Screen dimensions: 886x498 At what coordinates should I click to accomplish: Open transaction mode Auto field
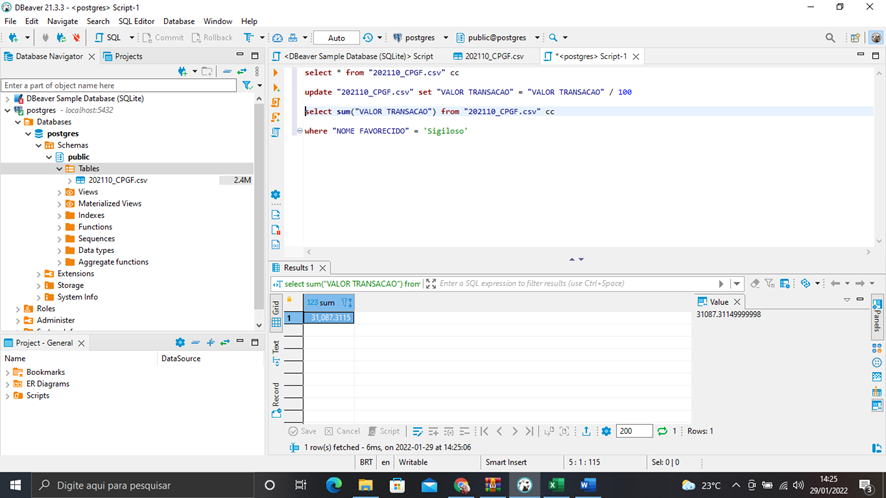(336, 38)
